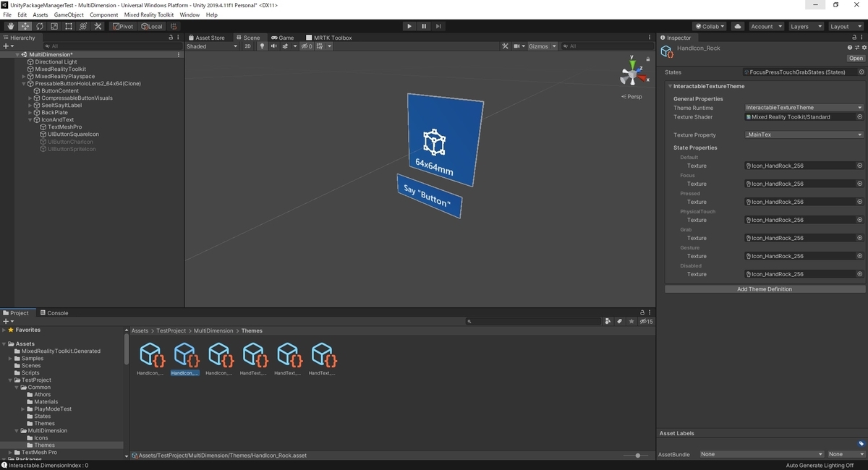Image resolution: width=868 pixels, height=470 pixels.
Task: Toggle the Local handle rotation button
Action: point(152,26)
